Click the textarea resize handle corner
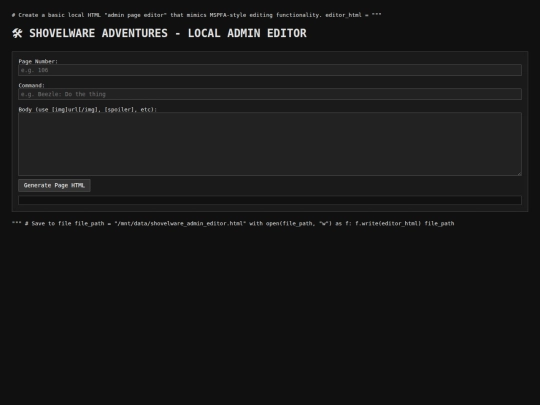Viewport: 540px width, 405px height. pyautogui.click(x=519, y=173)
